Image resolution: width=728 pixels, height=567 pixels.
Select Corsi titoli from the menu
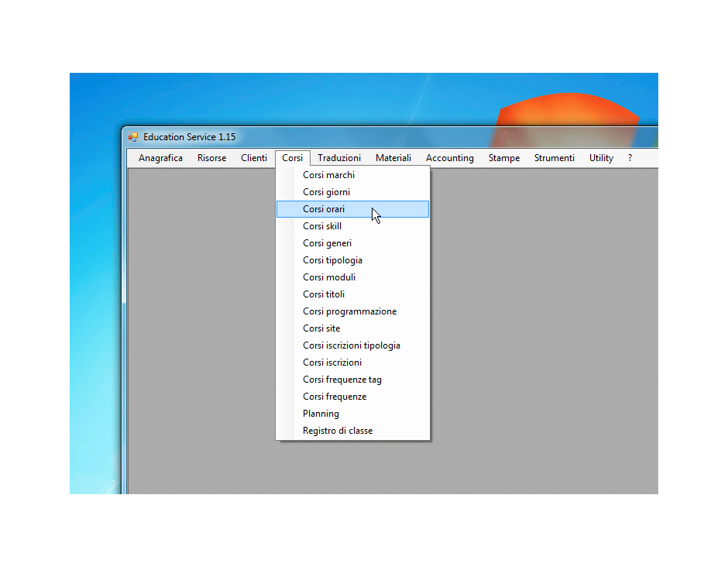(353, 294)
